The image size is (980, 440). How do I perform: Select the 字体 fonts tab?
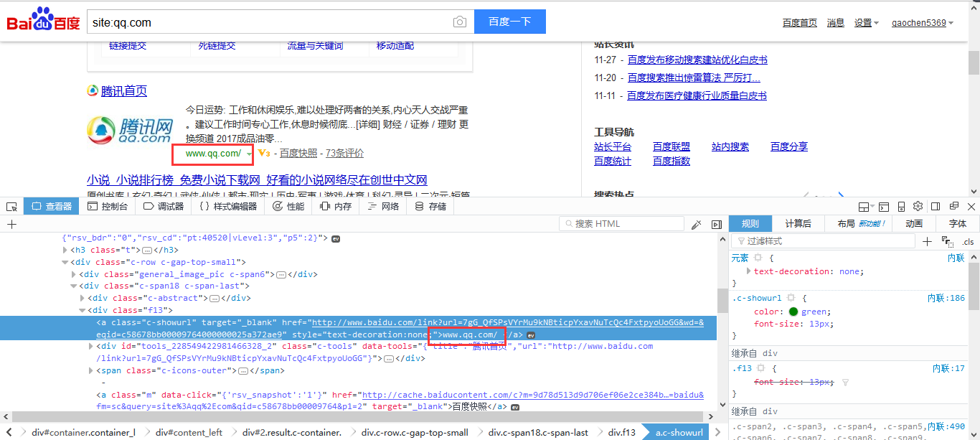point(958,224)
